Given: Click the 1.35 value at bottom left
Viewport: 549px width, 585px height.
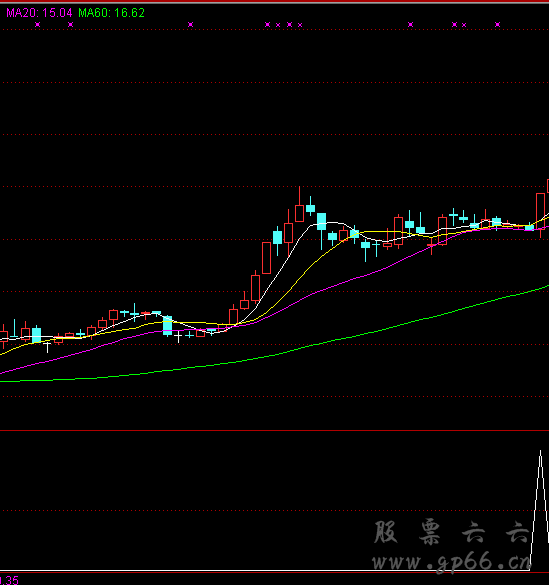Looking at the screenshot, I should coord(9,581).
